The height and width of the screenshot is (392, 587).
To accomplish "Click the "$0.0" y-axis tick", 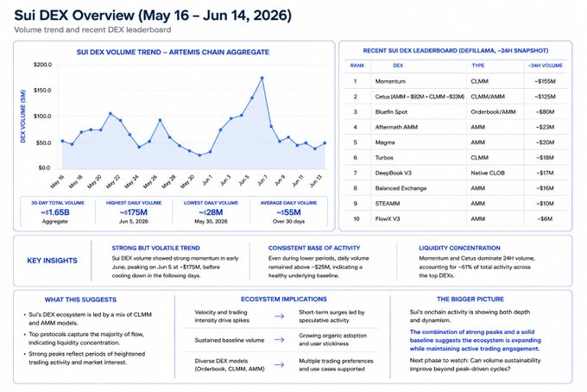I will point(44,168).
